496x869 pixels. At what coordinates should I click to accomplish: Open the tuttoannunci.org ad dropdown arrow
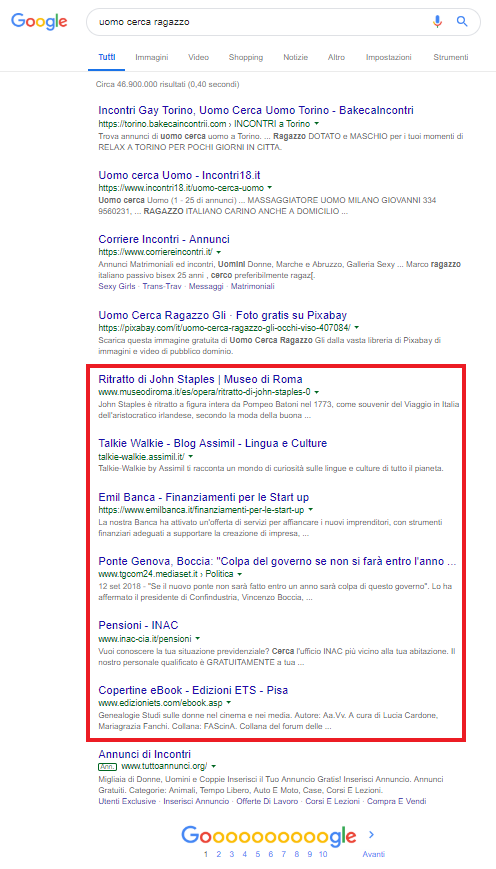tap(213, 766)
